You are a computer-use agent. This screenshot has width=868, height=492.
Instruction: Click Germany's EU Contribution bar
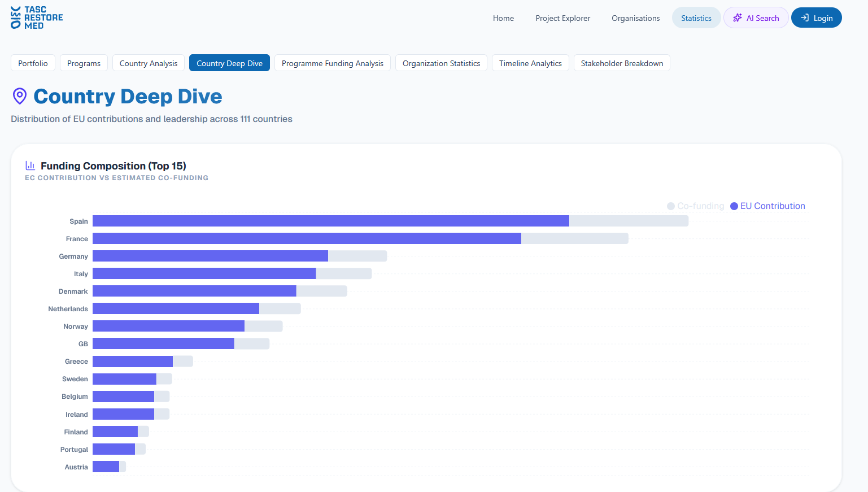pyautogui.click(x=210, y=256)
